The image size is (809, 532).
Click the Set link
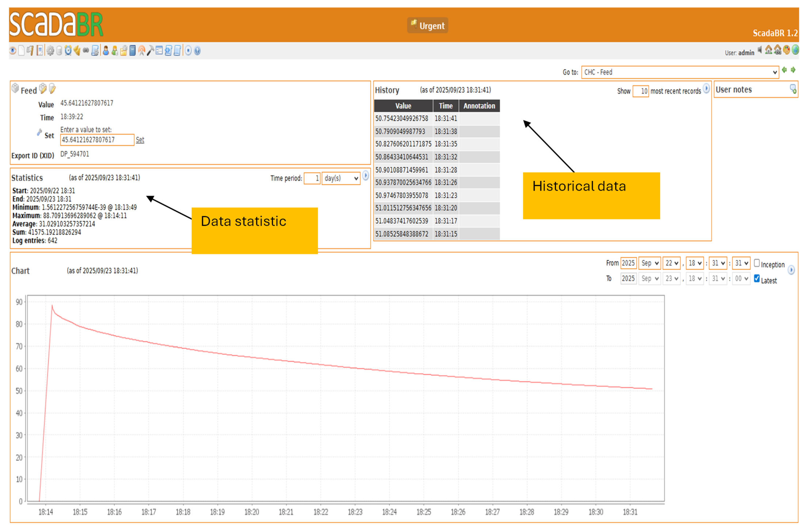coord(140,140)
